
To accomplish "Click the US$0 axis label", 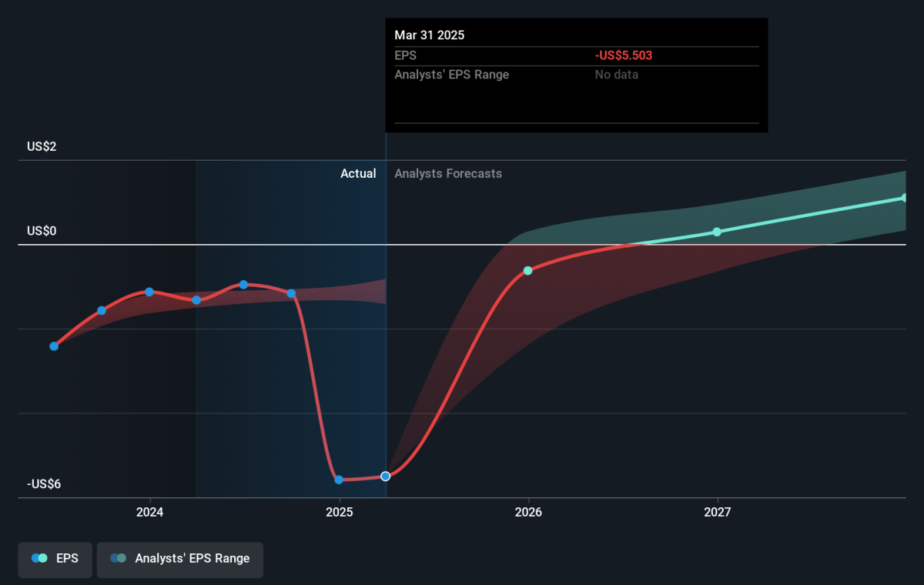I will click(x=42, y=231).
